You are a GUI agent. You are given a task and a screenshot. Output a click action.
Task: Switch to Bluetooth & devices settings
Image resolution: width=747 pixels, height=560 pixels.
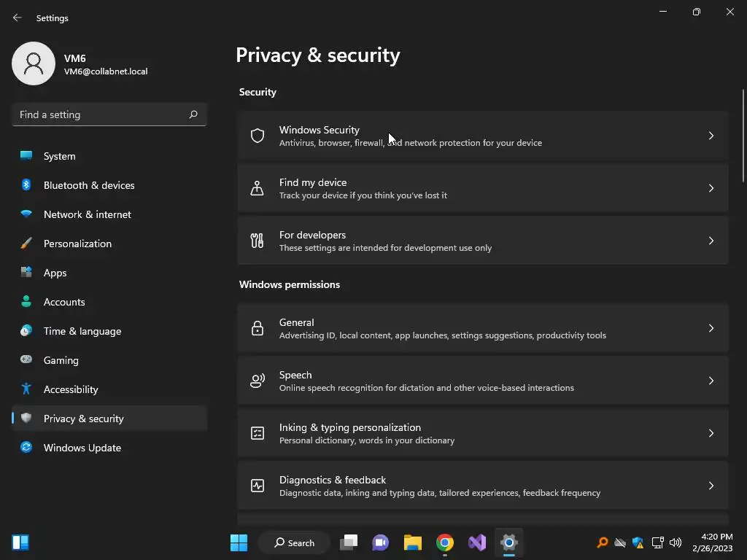(88, 185)
